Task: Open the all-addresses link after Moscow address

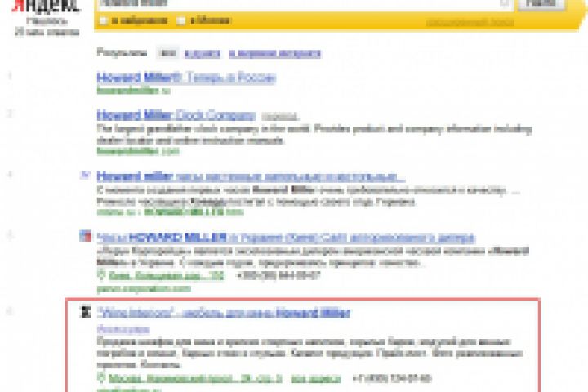Action: (316, 378)
